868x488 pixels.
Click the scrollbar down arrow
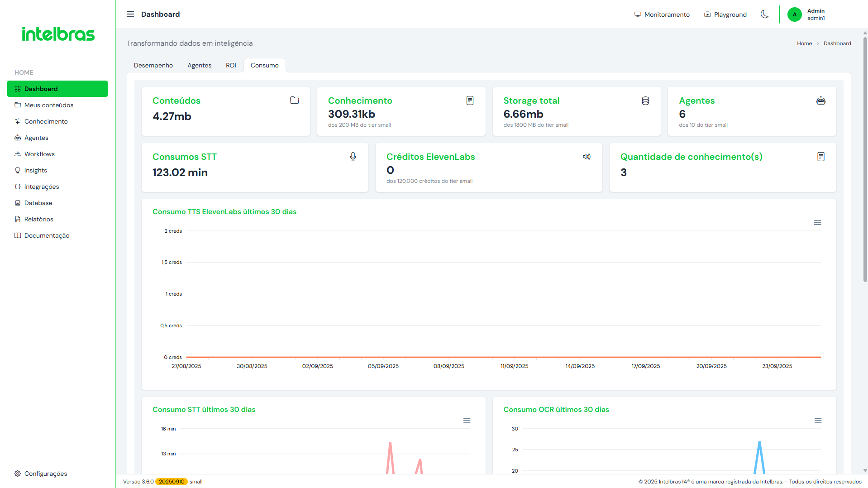click(x=865, y=471)
